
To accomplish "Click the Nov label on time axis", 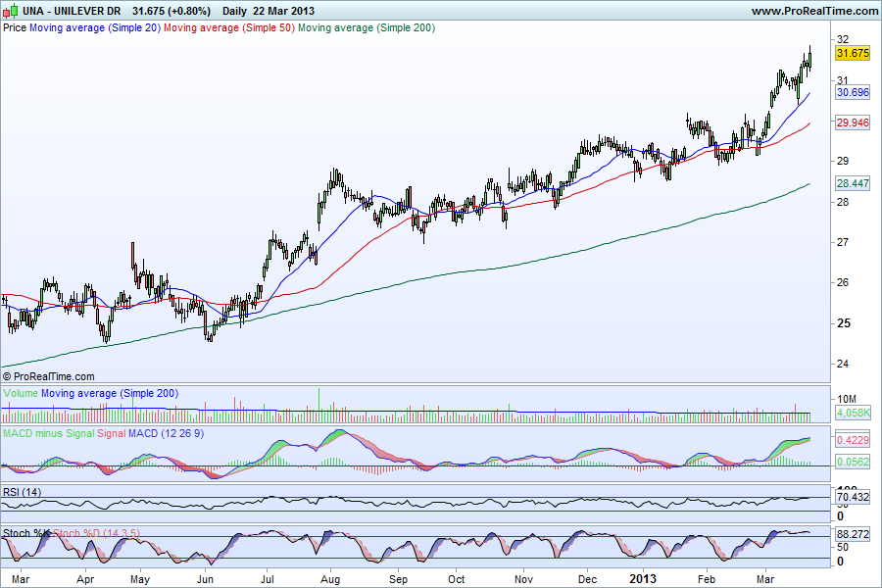I will pos(523,579).
